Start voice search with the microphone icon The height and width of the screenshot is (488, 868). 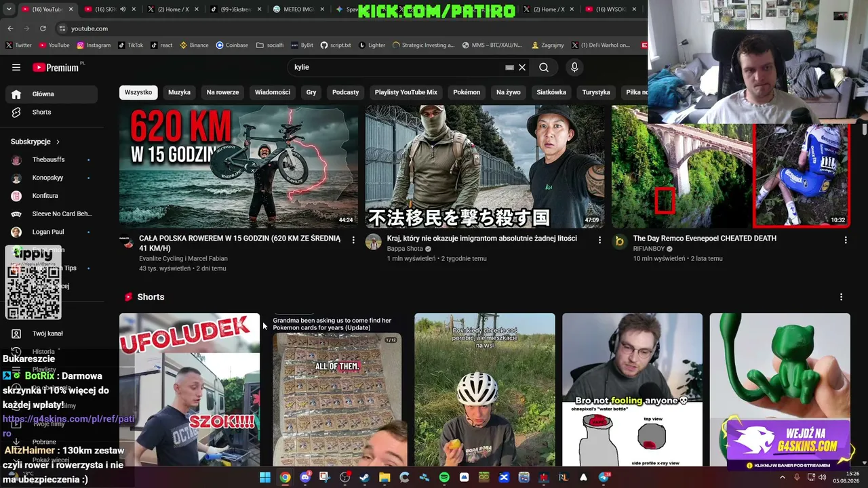574,67
